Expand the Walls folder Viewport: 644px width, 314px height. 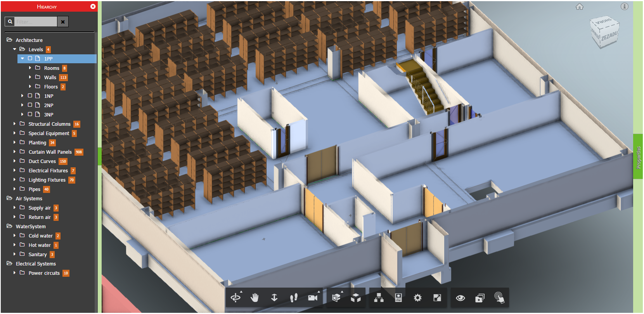(30, 77)
